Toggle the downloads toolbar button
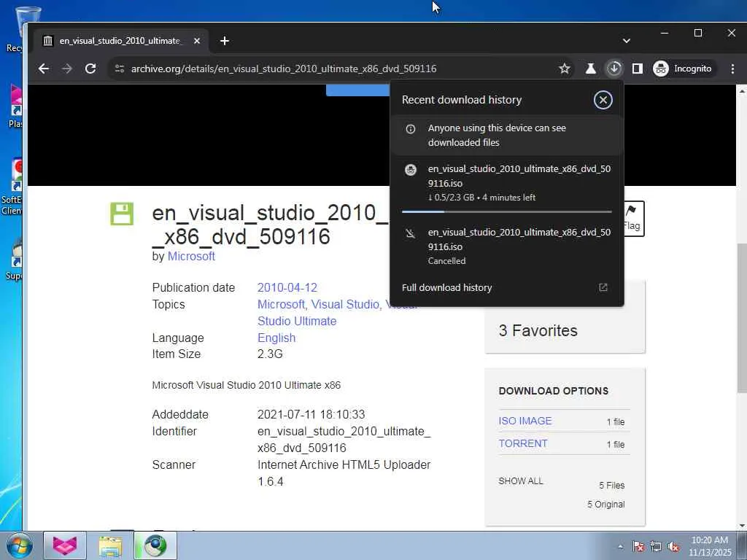Screen dimensions: 747x560 coord(614,69)
